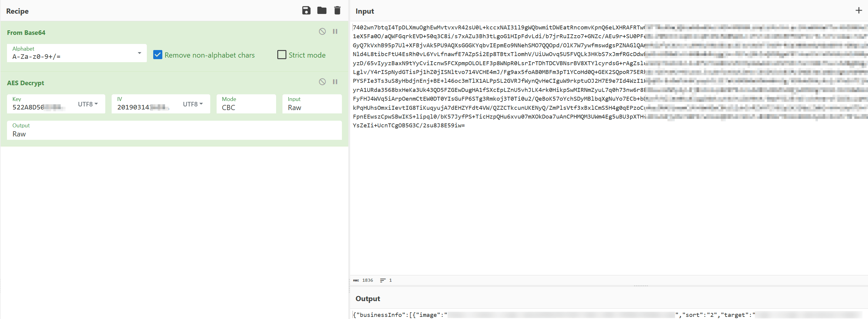Uncheck Remove non-alphabet chars
This screenshot has height=319, width=868.
(158, 55)
